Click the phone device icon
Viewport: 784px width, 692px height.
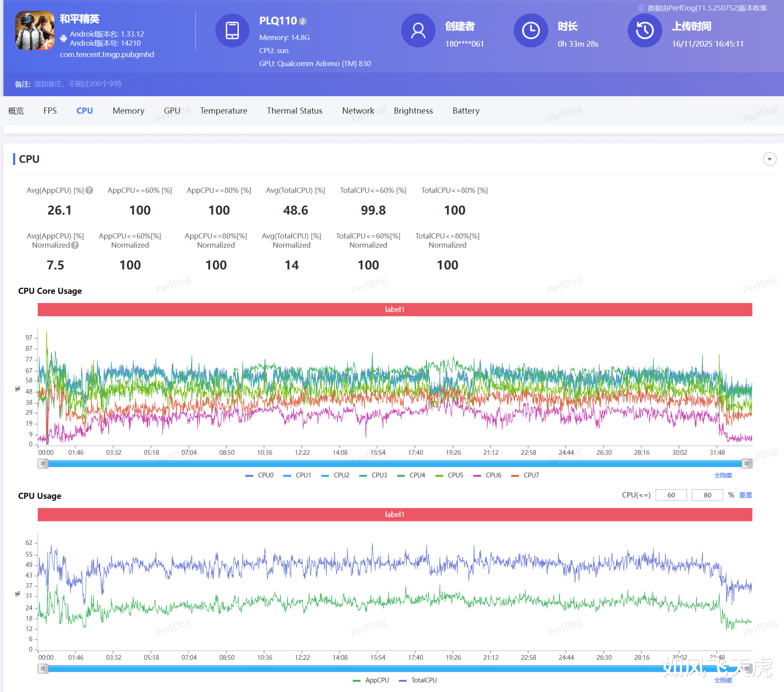point(232,30)
